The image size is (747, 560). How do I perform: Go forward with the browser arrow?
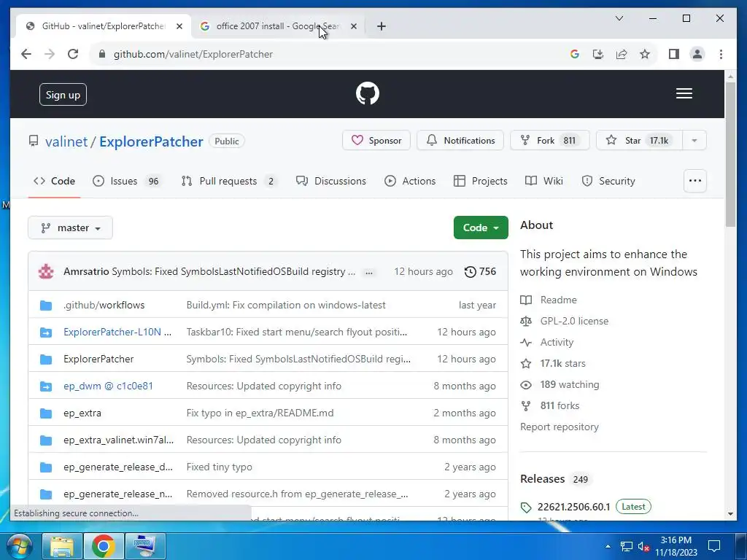coord(50,54)
